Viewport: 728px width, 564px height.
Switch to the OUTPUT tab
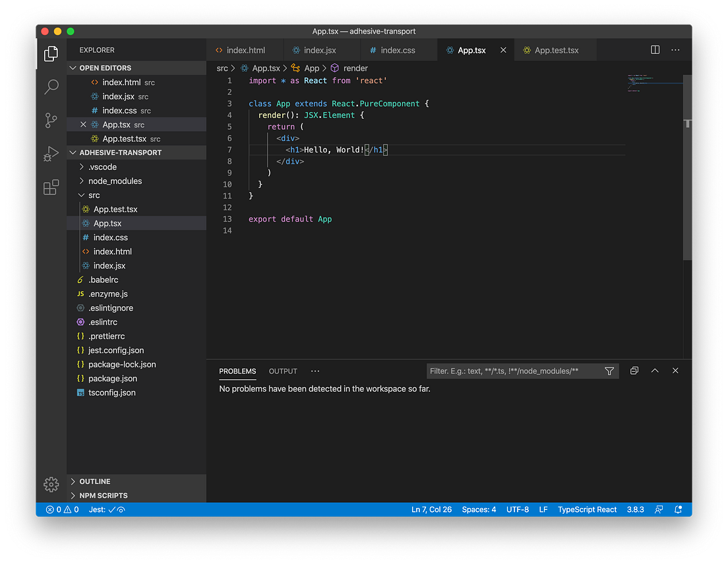[283, 371]
